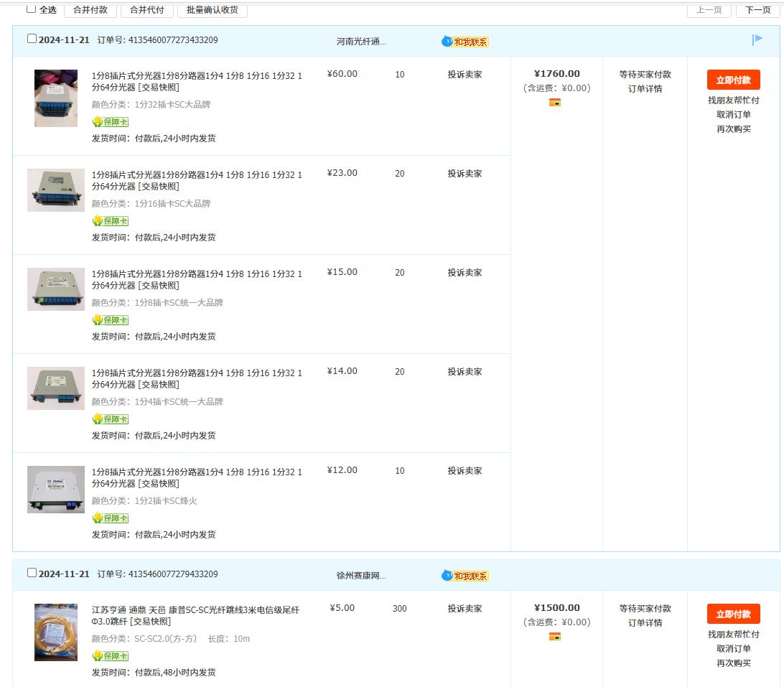Tick the 全选 select-all checkbox

pos(32,9)
